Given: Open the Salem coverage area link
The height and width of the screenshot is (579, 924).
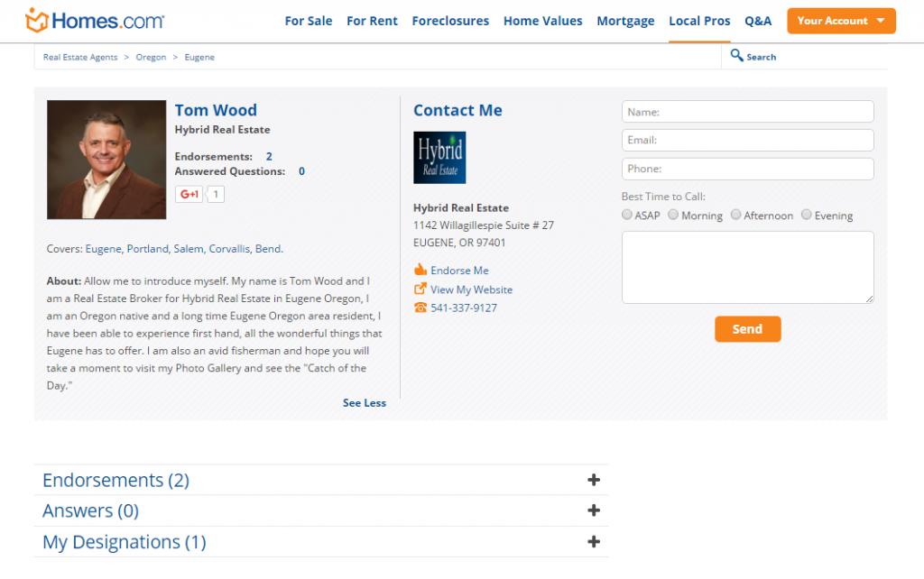Looking at the screenshot, I should pyautogui.click(x=188, y=249).
